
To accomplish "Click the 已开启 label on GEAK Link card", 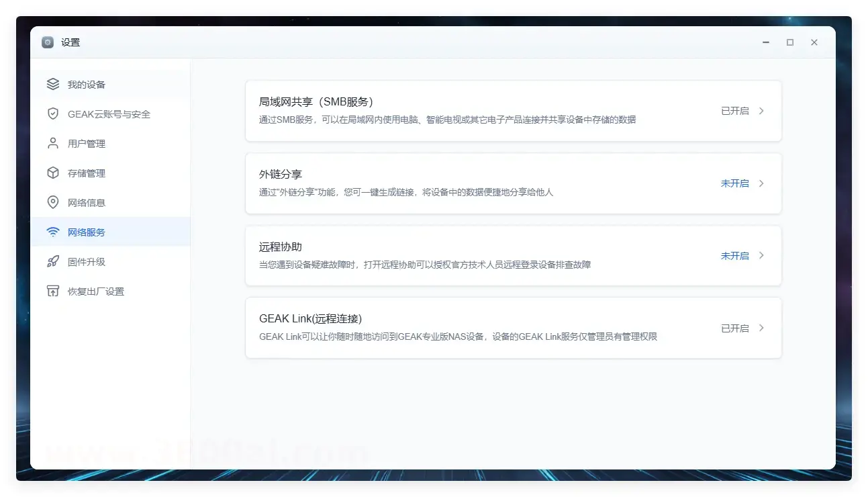I will pos(734,328).
